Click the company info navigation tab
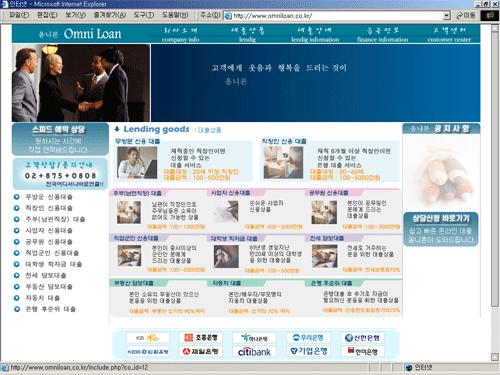Viewport: 500px width, 375px height. [180, 35]
